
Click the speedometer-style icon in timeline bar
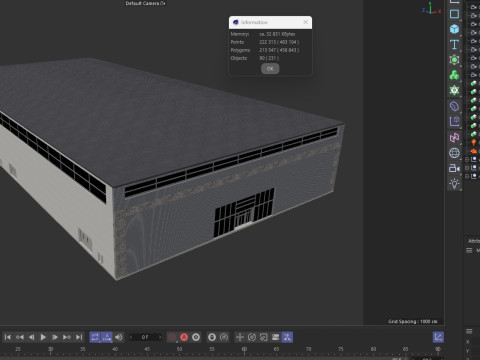click(x=224, y=337)
